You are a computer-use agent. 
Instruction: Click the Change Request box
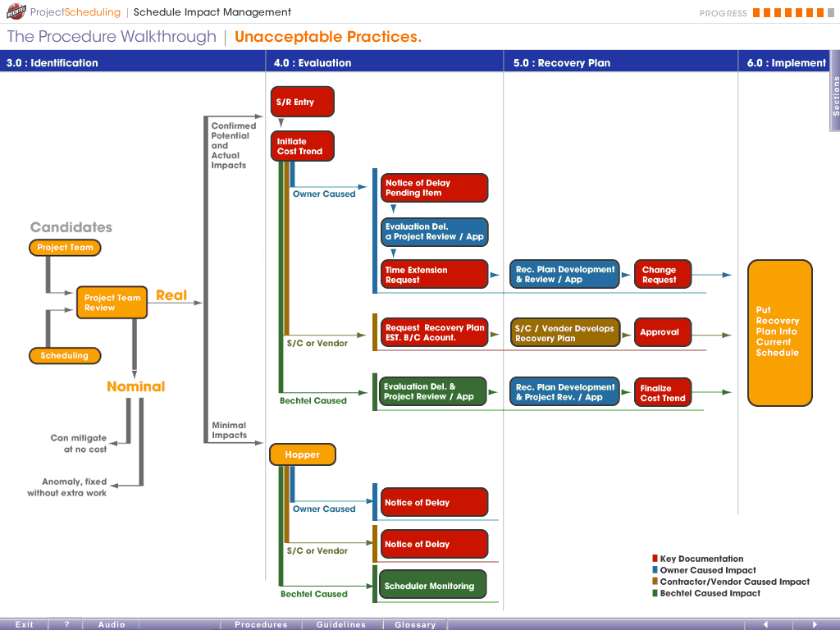[663, 275]
